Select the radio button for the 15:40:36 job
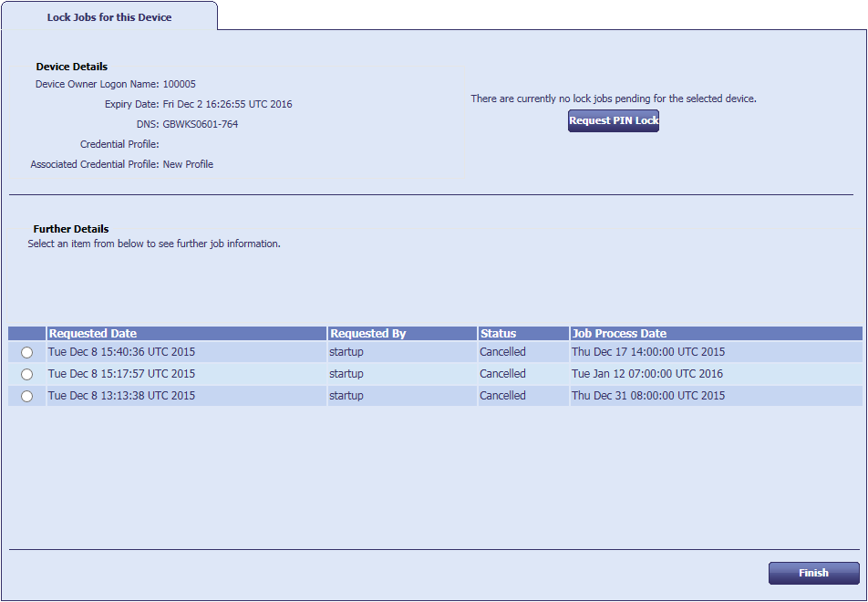The image size is (868, 602). pos(26,352)
